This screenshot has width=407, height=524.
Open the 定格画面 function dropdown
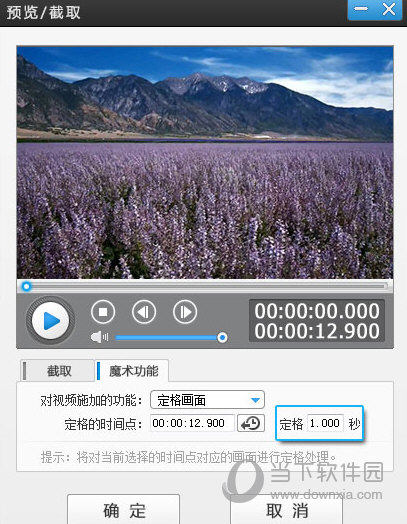click(208, 400)
